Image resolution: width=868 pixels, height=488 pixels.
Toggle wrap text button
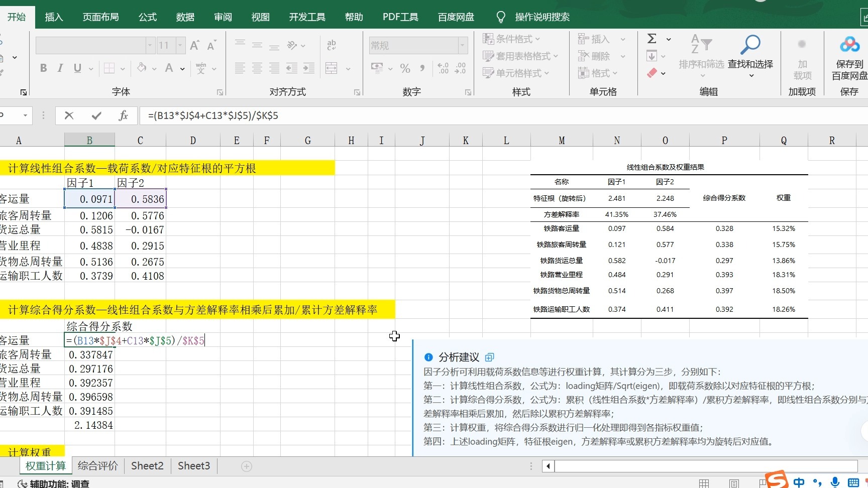(x=332, y=45)
